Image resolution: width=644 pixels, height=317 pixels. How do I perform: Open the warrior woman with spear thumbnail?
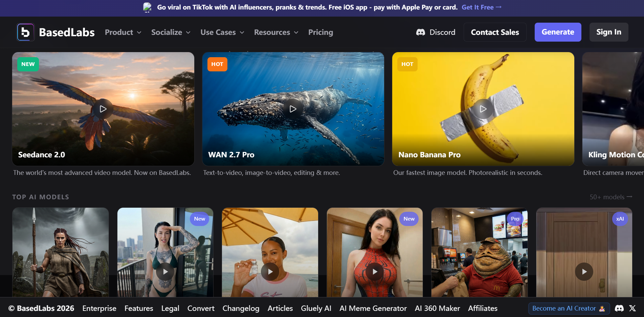pyautogui.click(x=61, y=252)
